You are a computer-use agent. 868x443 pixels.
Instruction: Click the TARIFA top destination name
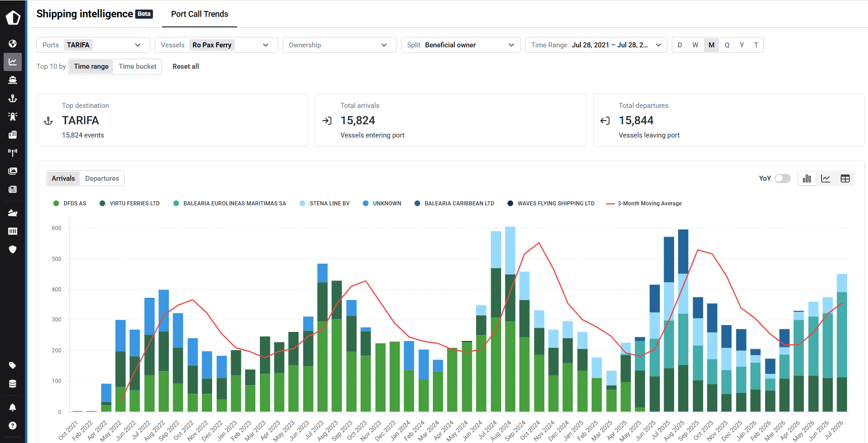point(81,121)
